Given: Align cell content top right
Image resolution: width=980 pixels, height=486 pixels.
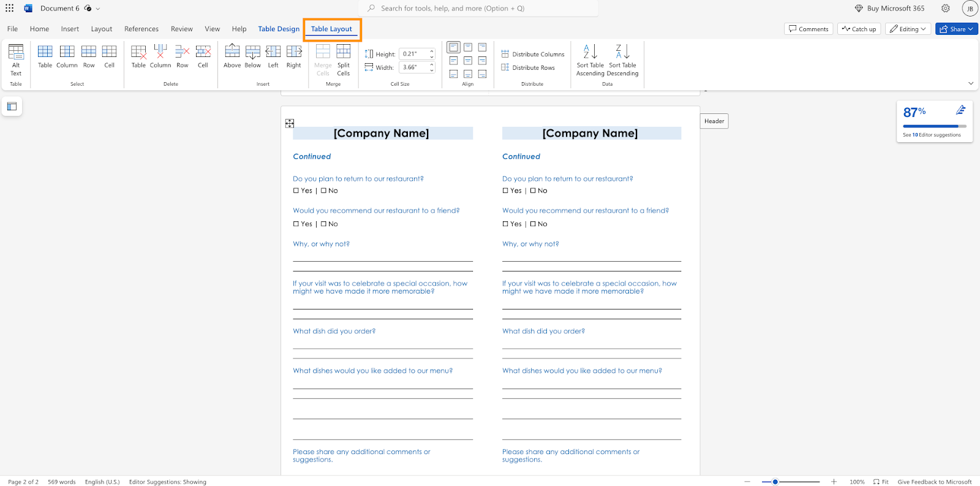Looking at the screenshot, I should tap(483, 47).
